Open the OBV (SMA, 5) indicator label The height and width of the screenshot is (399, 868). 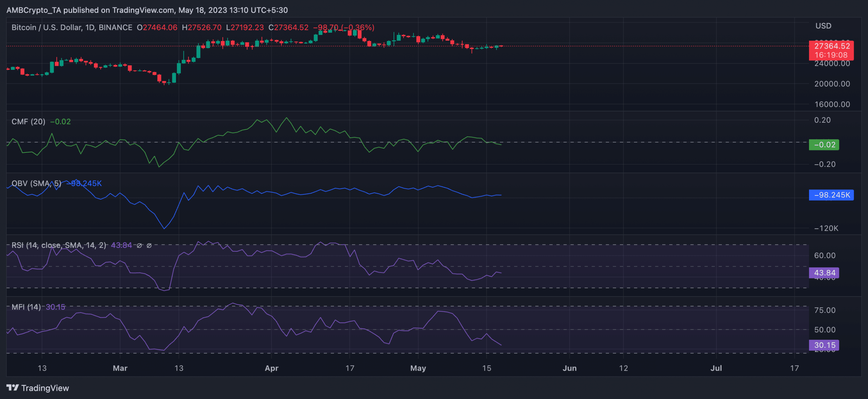(x=36, y=183)
